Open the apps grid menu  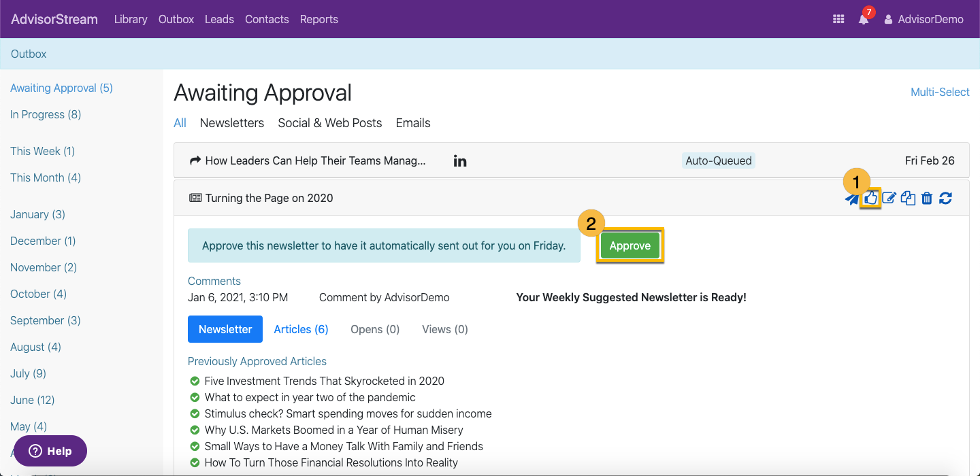[838, 19]
